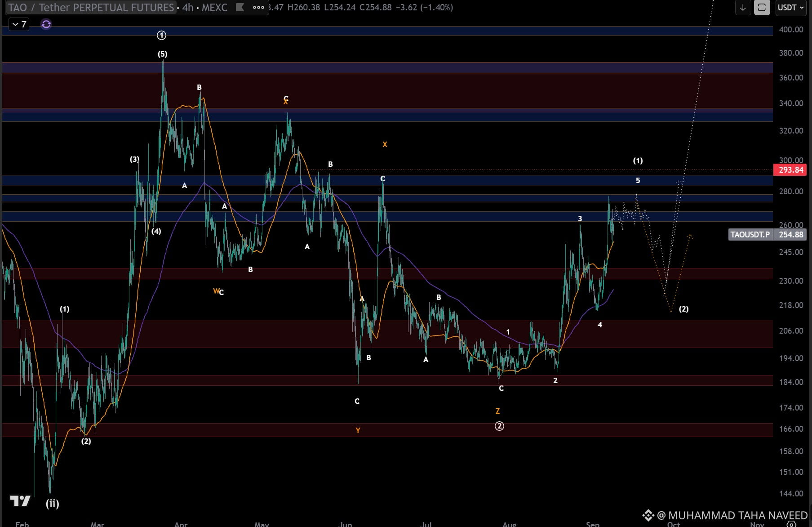Select the dark blue horizontal zone near 400.00
The height and width of the screenshot is (527, 812).
387,31
